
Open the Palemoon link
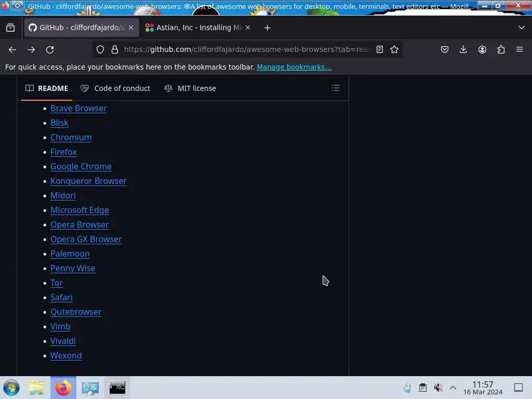click(70, 254)
